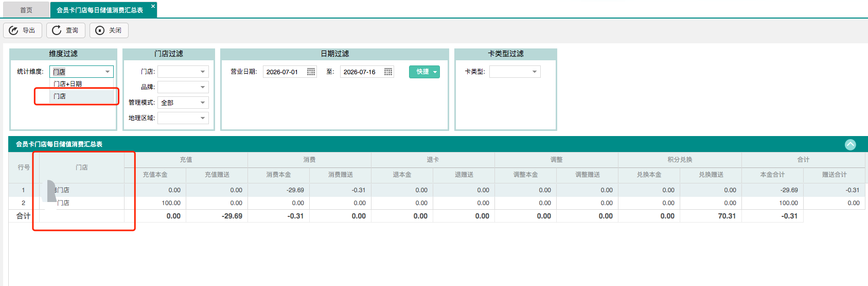Click the 合计 row value 70.31
868x286 pixels.
(711, 216)
